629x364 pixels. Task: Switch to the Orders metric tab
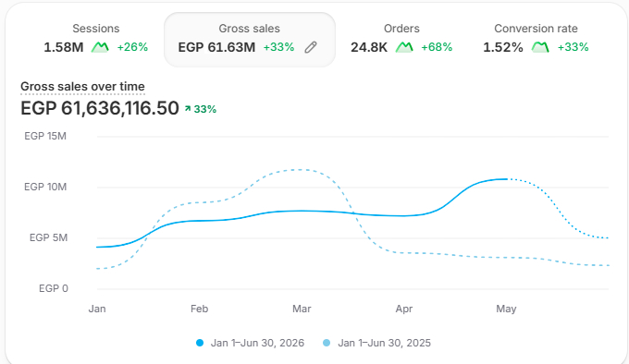[x=401, y=39]
